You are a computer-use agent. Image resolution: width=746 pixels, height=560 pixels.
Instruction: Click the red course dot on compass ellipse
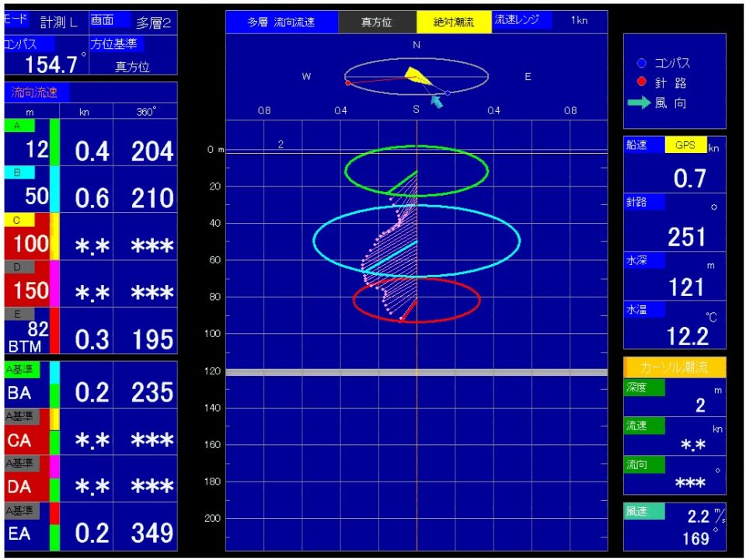348,82
